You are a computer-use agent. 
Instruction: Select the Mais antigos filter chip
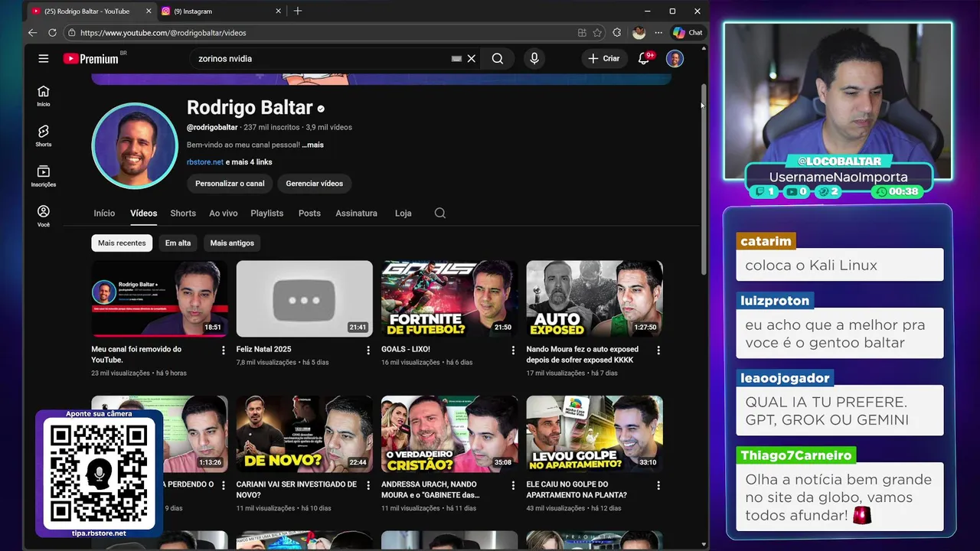coord(232,243)
